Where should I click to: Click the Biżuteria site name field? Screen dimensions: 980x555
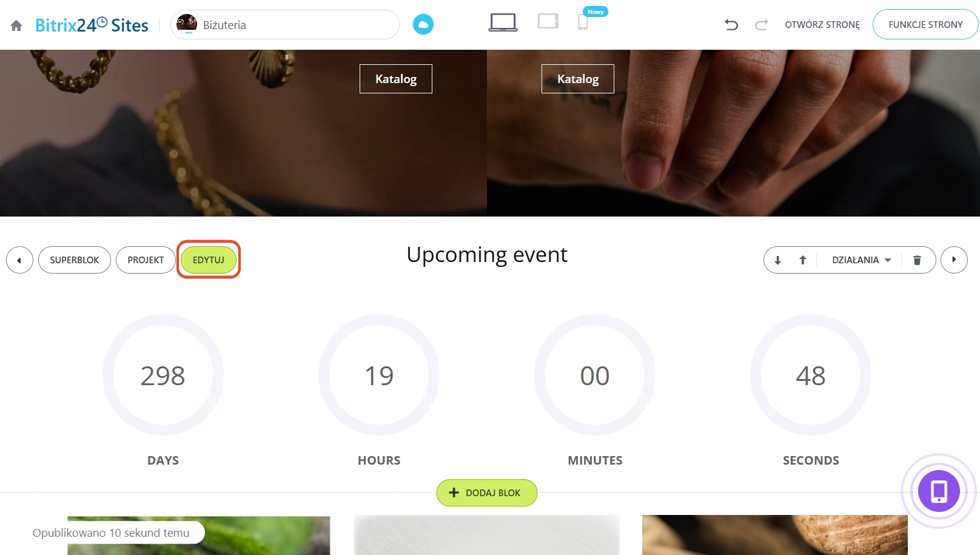pos(285,25)
